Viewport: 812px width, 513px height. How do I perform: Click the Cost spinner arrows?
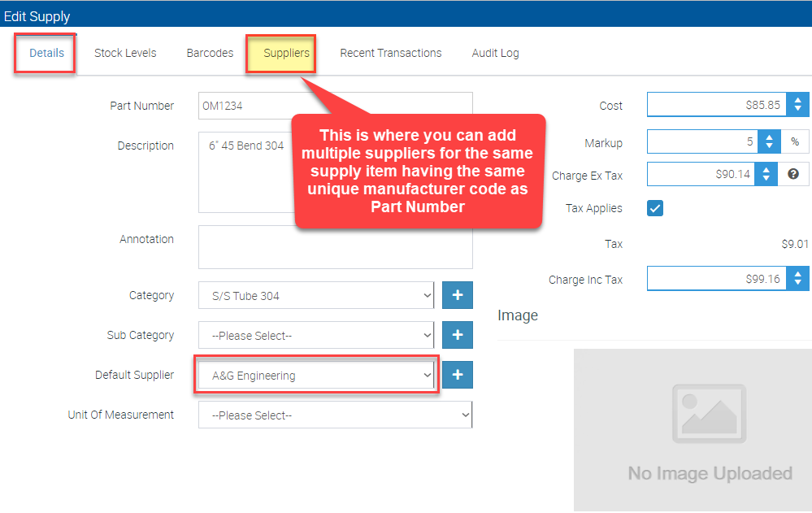(x=797, y=105)
